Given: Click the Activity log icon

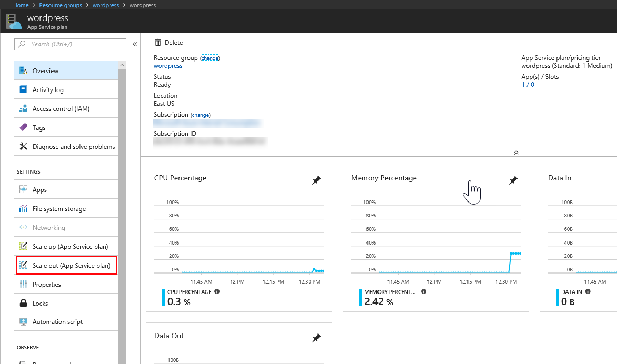Looking at the screenshot, I should point(23,89).
